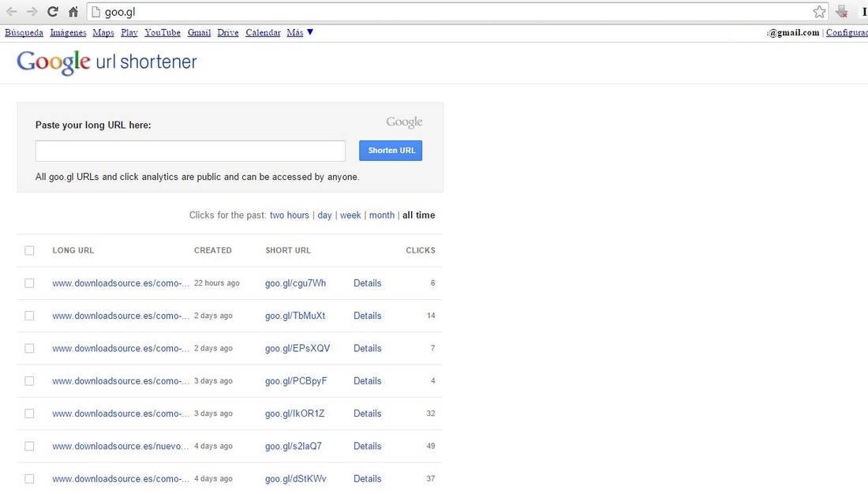Open short URL goo.gl/s2IaQ7
The height and width of the screenshot is (494, 868).
pyautogui.click(x=294, y=447)
